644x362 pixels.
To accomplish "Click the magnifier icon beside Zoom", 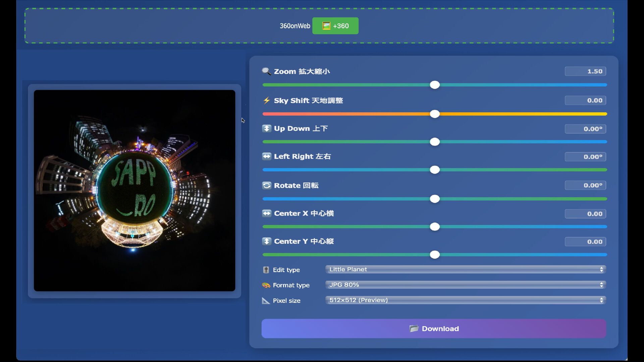I will click(266, 71).
